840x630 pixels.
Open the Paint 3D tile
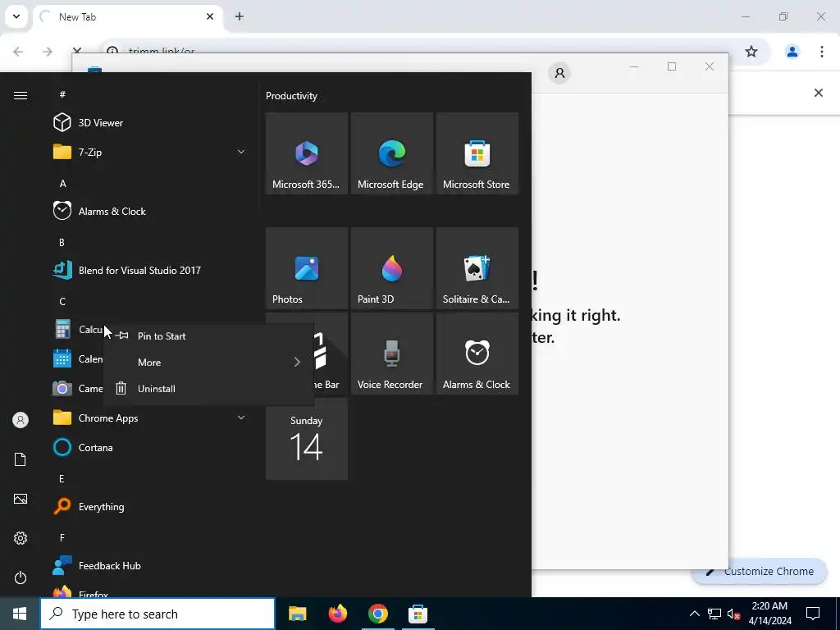click(391, 268)
